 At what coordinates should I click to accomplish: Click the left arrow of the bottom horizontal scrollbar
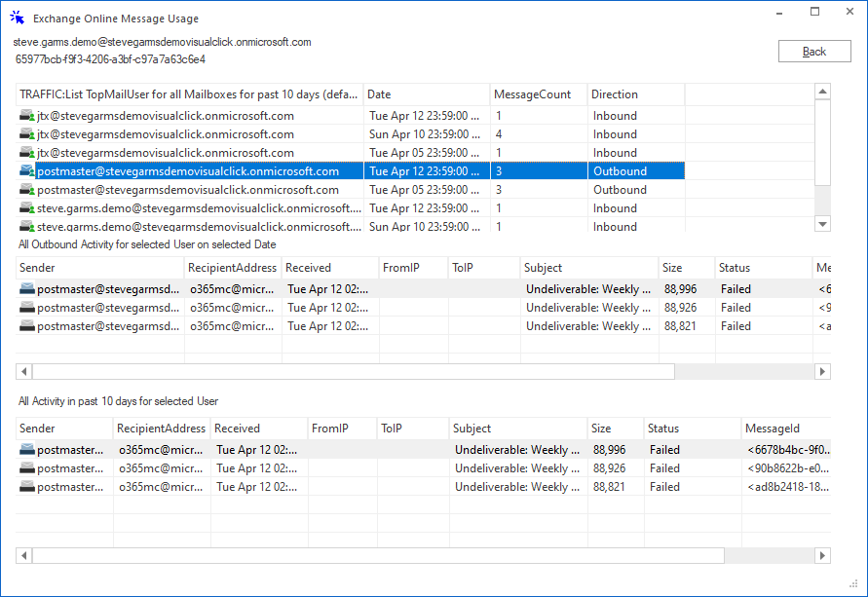[22, 555]
